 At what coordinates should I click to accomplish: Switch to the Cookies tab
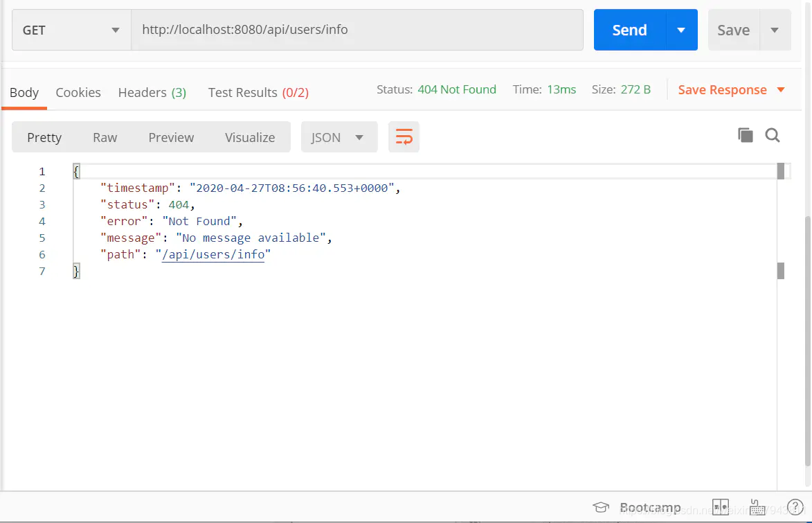78,93
